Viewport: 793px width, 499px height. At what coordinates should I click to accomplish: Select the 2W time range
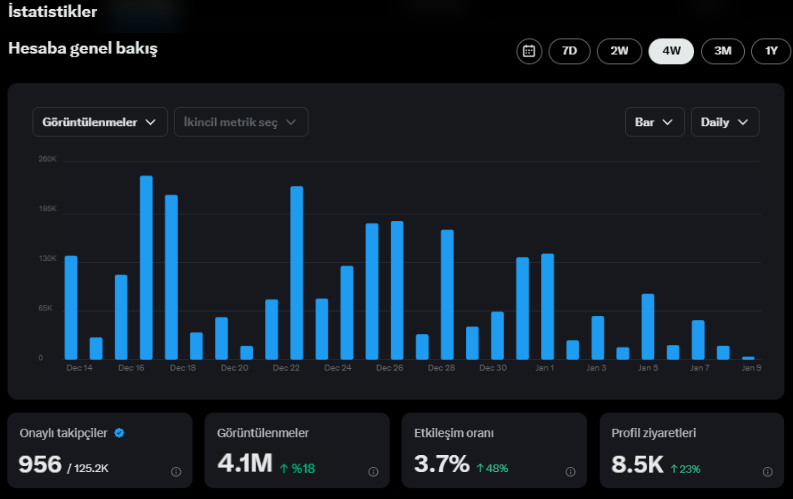point(620,51)
